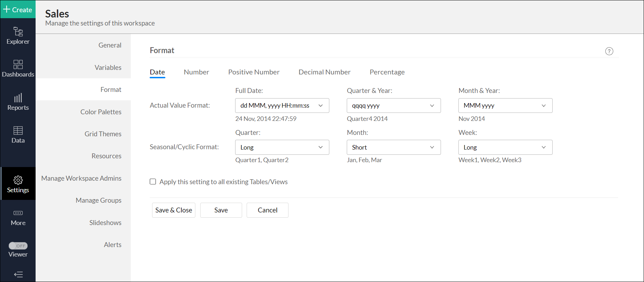Click the Cancel button
644x282 pixels.
tap(267, 210)
